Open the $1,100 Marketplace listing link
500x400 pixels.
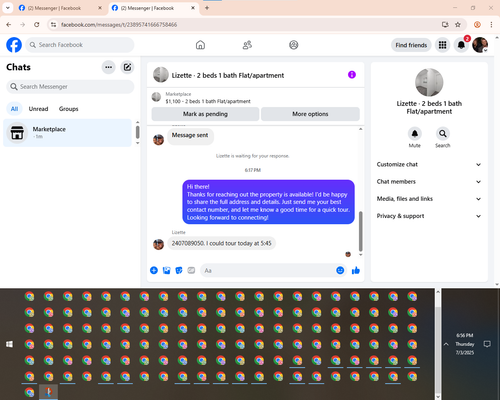(x=208, y=101)
